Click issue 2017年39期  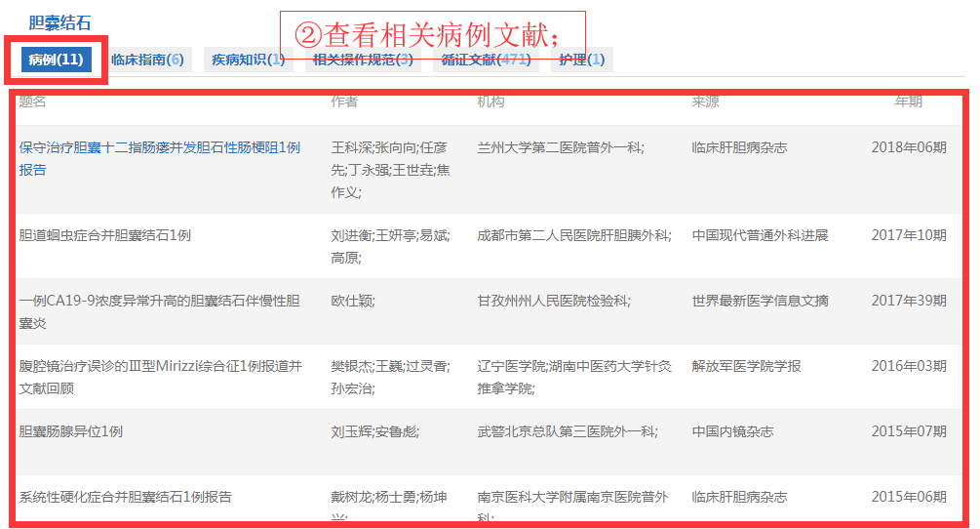click(x=909, y=301)
